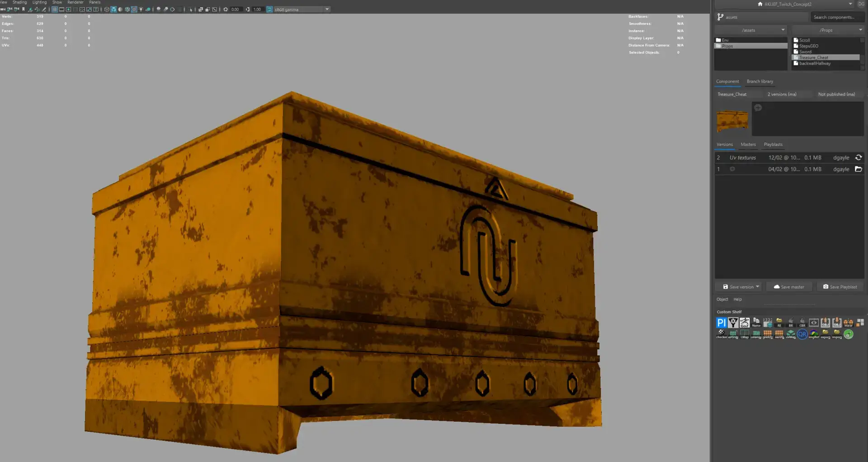Open version 1 with folder icon
Screen dimensions: 868x462
858,169
